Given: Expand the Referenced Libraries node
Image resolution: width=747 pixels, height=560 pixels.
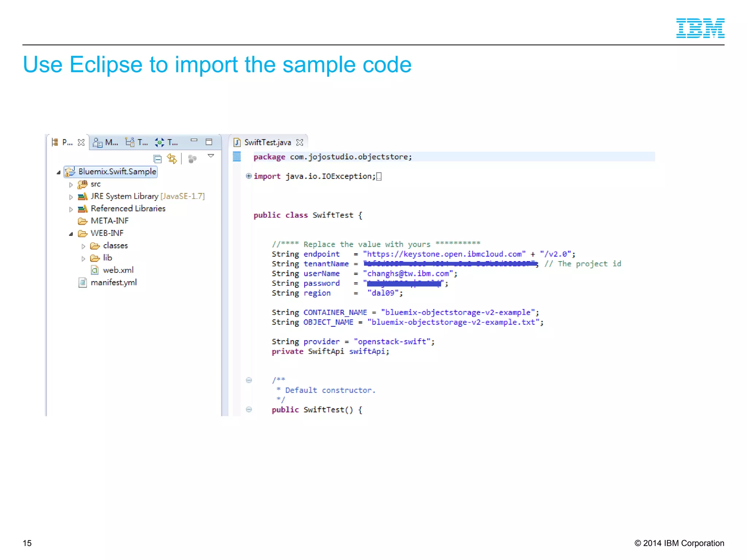Looking at the screenshot, I should point(71,210).
